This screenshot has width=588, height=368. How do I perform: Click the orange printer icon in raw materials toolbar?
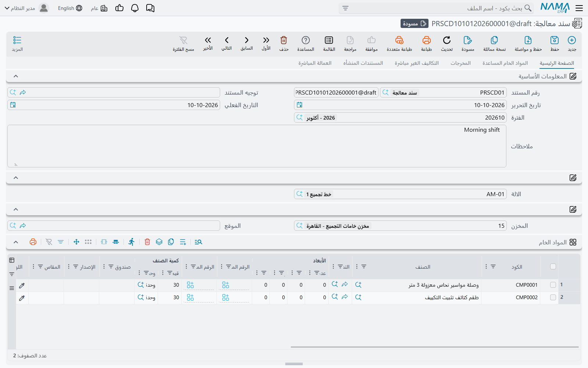click(x=33, y=242)
